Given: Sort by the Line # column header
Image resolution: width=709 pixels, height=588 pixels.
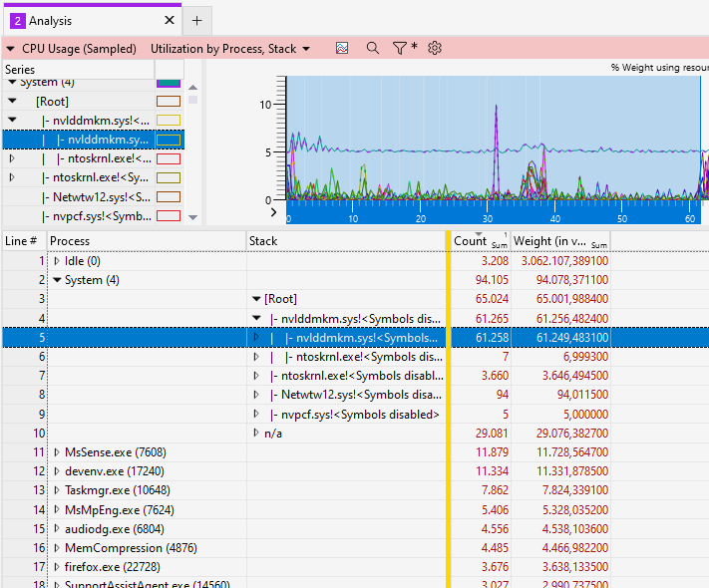Looking at the screenshot, I should pyautogui.click(x=24, y=241).
